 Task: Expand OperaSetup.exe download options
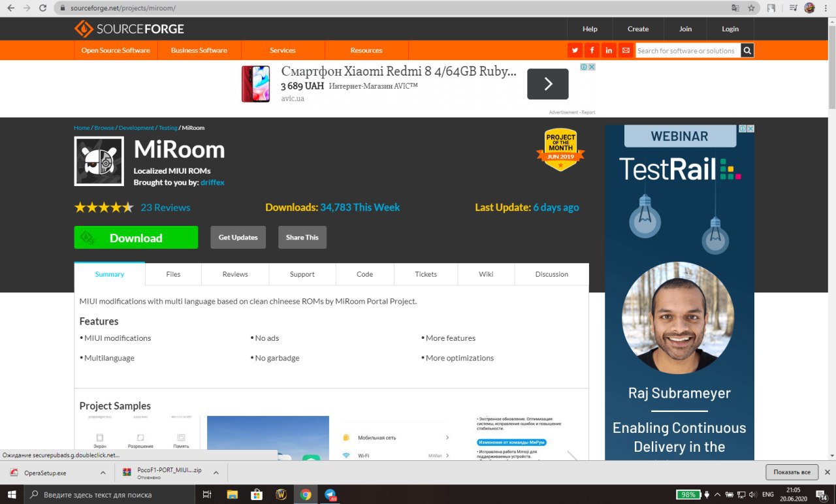(103, 473)
